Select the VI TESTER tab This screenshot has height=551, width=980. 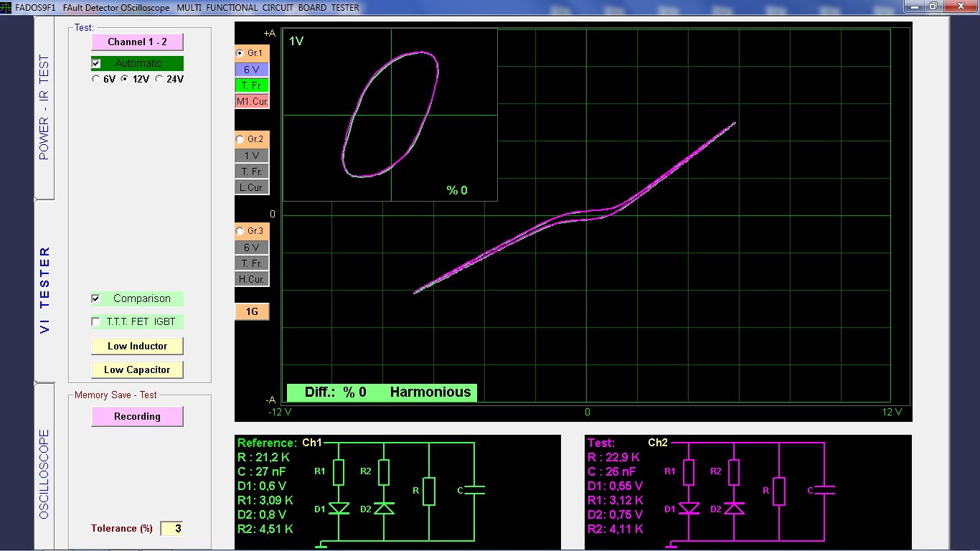pyautogui.click(x=44, y=291)
